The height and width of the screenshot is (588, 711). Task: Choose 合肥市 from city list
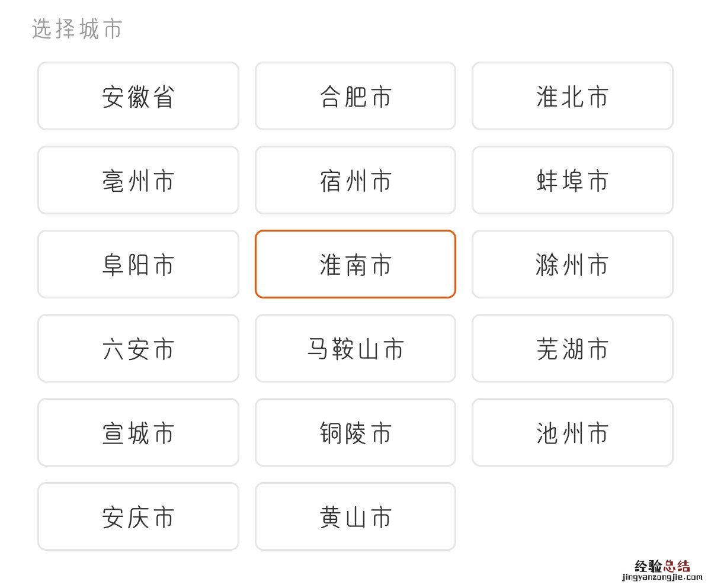coord(355,96)
